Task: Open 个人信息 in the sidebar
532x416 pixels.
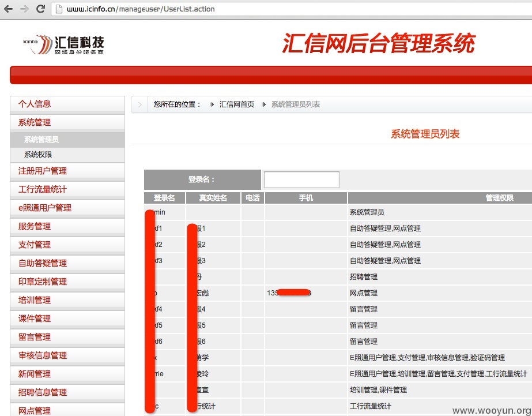Action: tap(67, 104)
